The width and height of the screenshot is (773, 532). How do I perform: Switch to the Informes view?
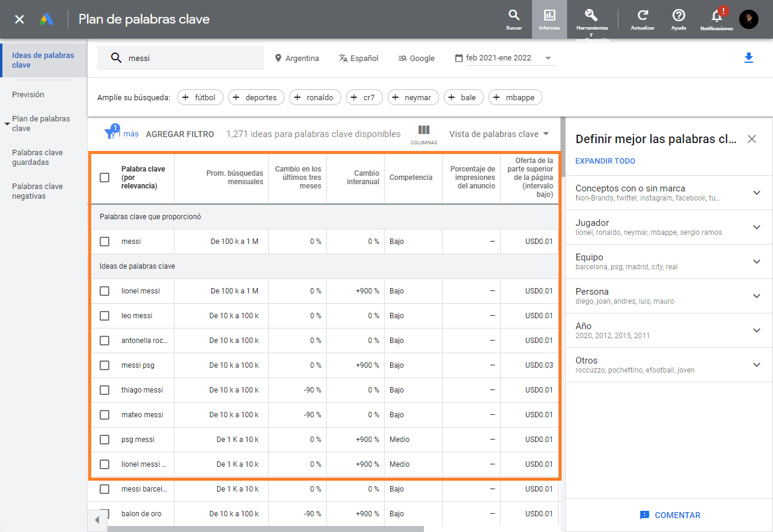550,19
